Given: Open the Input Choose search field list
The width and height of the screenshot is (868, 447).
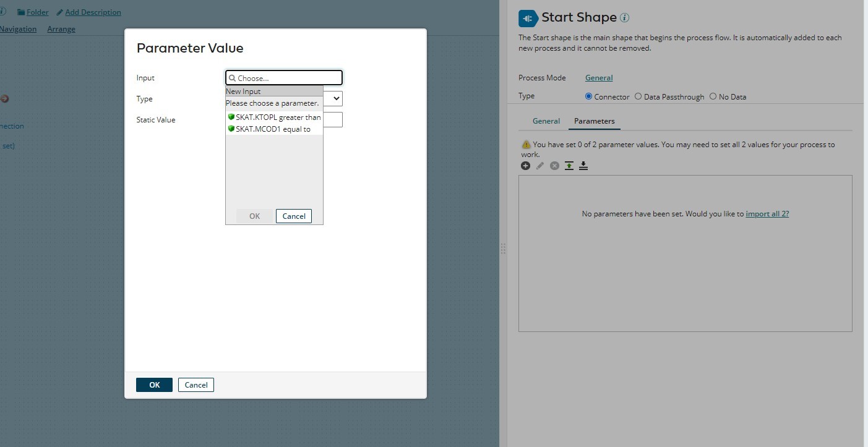Looking at the screenshot, I should (283, 77).
